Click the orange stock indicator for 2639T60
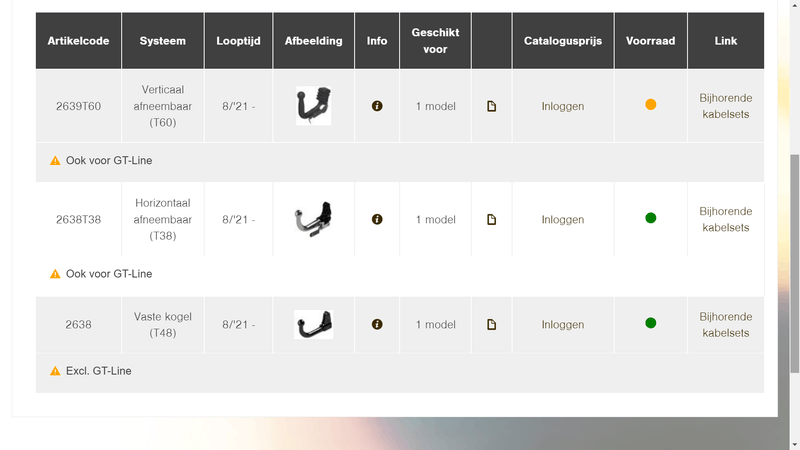Viewport: 800px width, 450px height. point(651,104)
